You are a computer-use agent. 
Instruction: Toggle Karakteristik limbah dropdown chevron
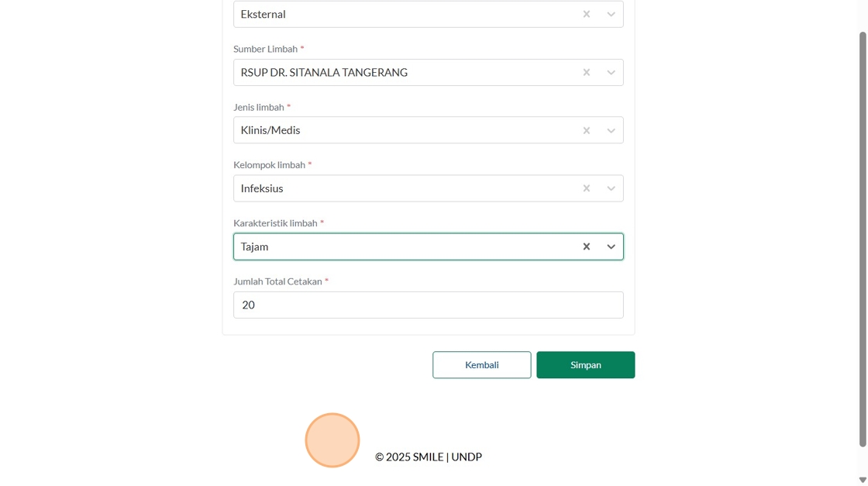(x=611, y=246)
